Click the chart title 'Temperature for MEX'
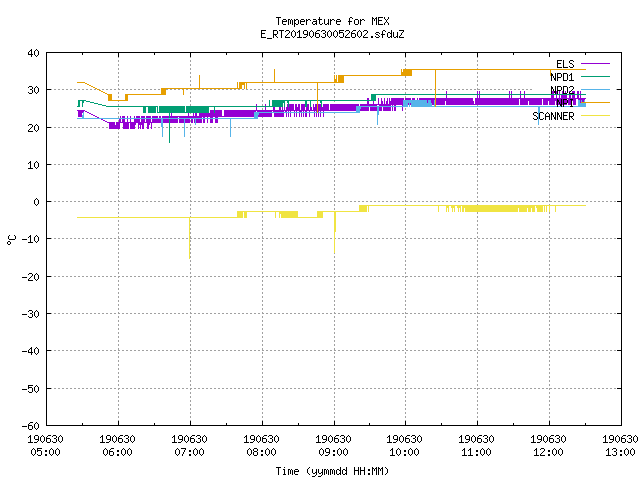This screenshot has height=480, width=640. tap(332, 21)
